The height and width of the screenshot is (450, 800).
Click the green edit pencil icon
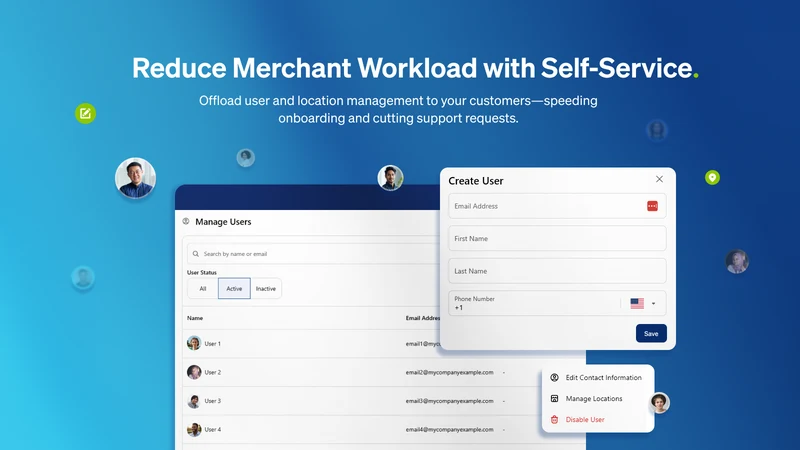tap(85, 113)
